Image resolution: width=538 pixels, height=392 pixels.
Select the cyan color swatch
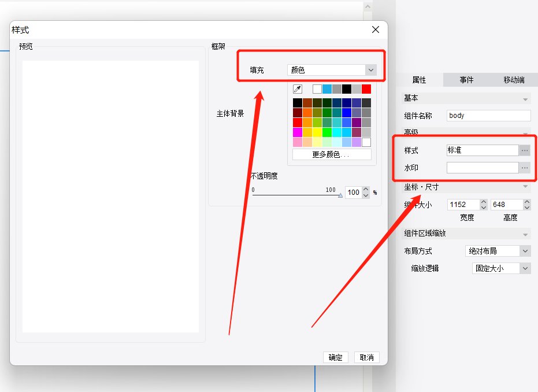[x=336, y=132]
